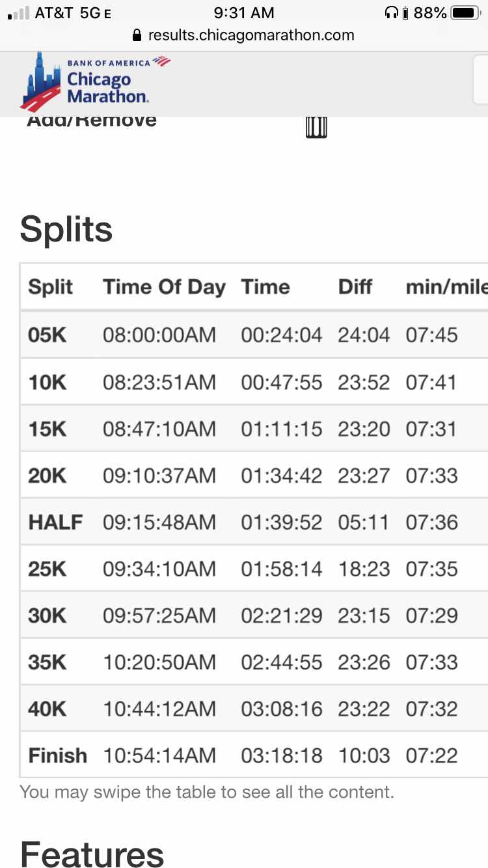The width and height of the screenshot is (488, 868).
Task: Tap the Features section heading
Action: point(92,852)
